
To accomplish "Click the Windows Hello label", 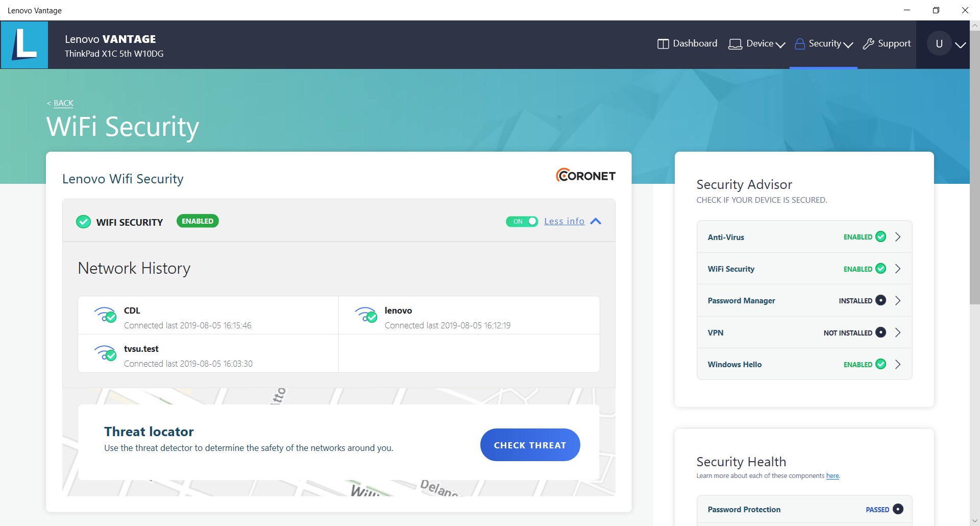I will [734, 364].
